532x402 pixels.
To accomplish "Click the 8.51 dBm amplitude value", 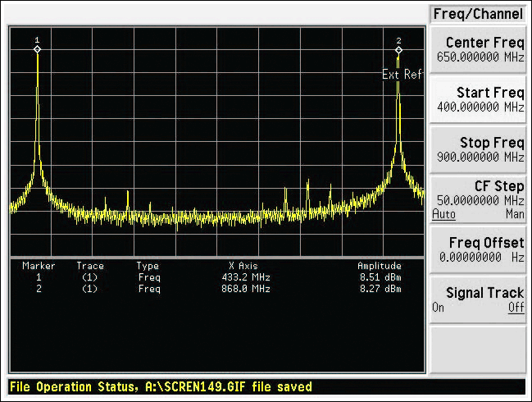I will 380,277.
